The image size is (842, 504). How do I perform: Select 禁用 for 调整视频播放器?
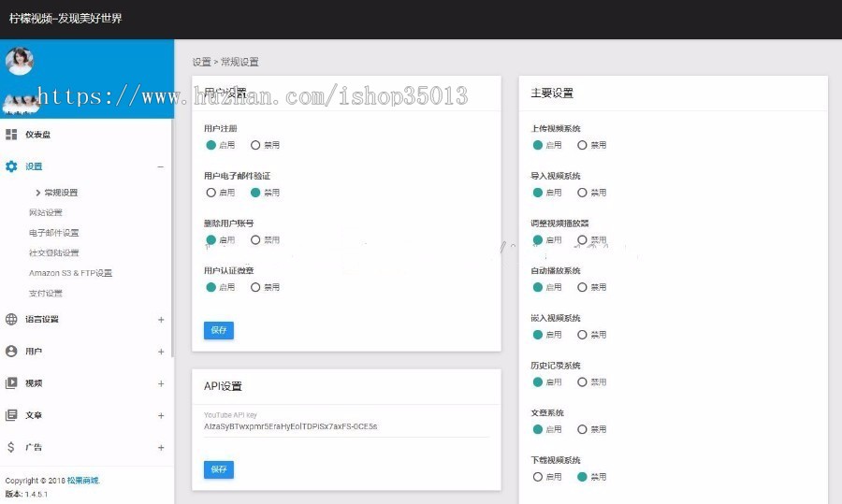[x=582, y=240]
